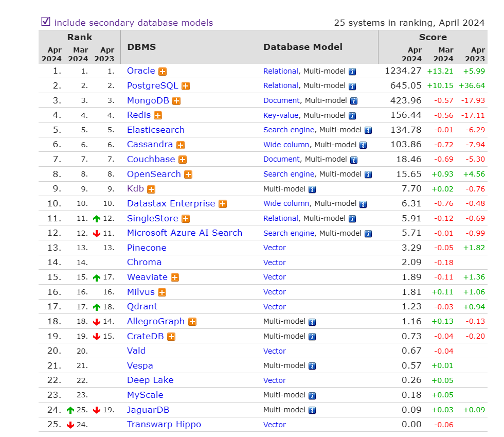Click PostgreSQL score value 645.05
504x437 pixels.
coord(406,85)
